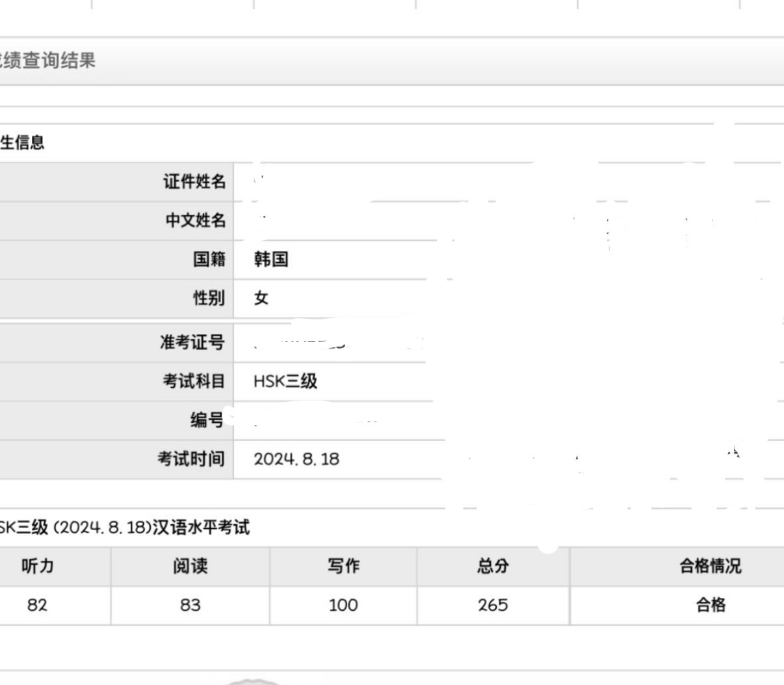Click the 听力 column header
Screen dimensions: 784x685
(x=38, y=567)
